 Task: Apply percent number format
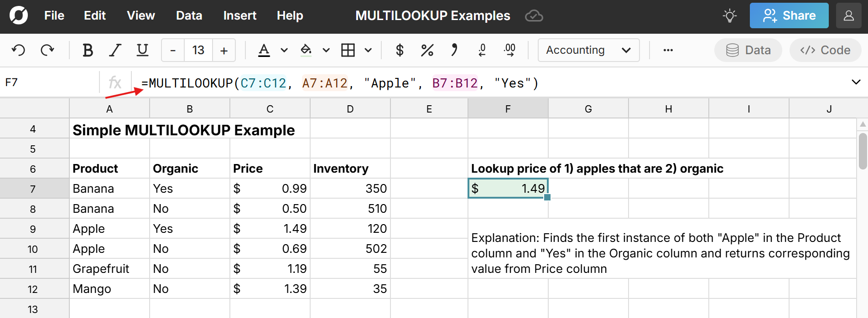(x=427, y=50)
